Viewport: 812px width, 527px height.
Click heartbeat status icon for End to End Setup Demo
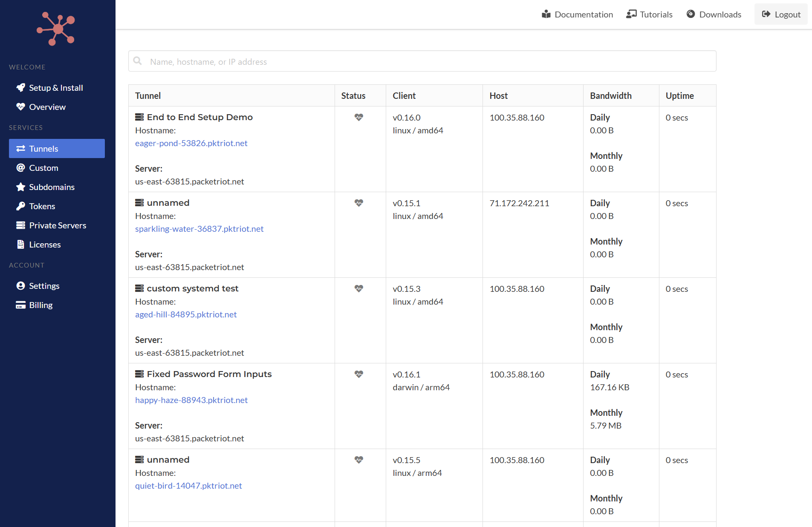359,117
